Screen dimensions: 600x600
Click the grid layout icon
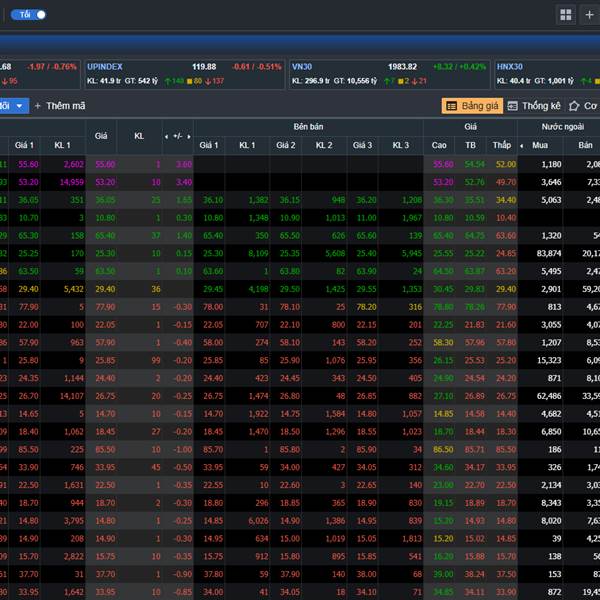[566, 15]
